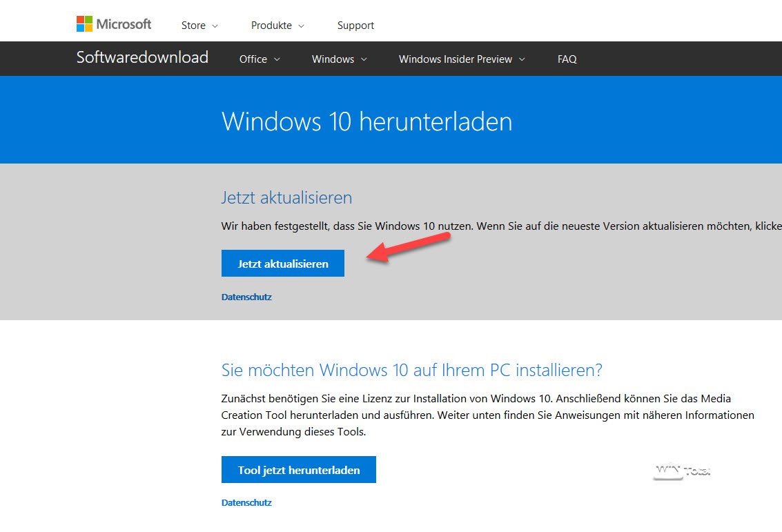The image size is (782, 532).
Task: Open the FAQ page
Action: pyautogui.click(x=567, y=59)
